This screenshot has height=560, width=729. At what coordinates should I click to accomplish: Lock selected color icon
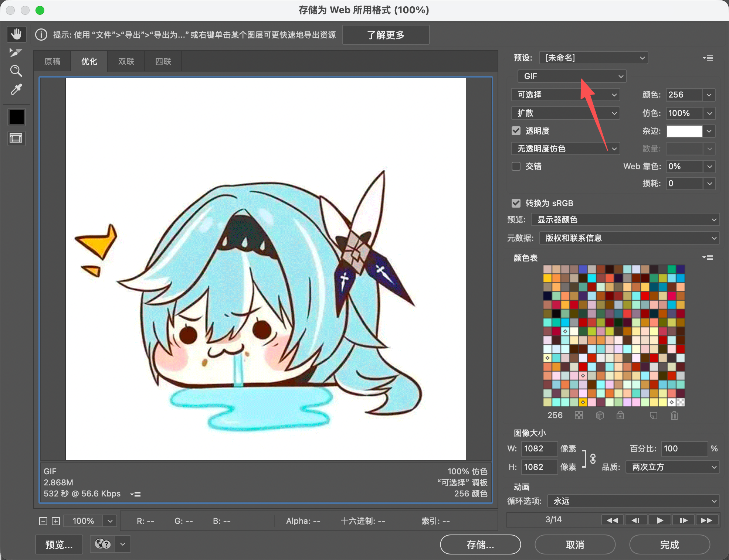click(x=620, y=416)
